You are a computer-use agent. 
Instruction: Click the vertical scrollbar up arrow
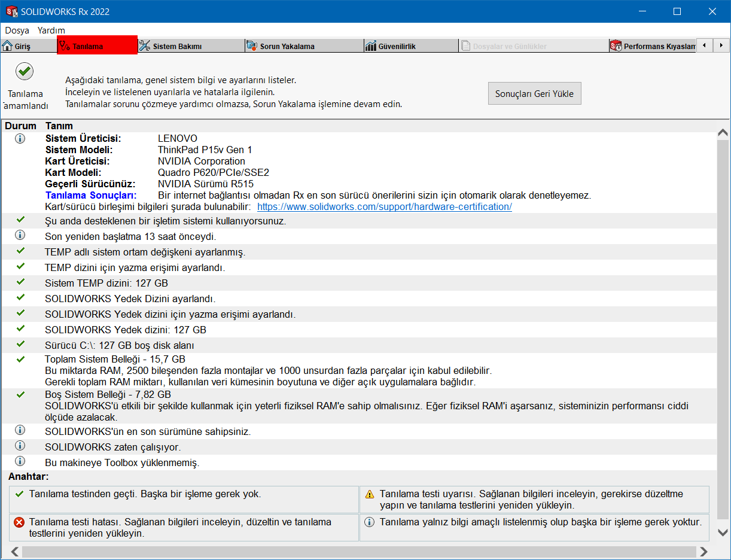[x=723, y=133]
